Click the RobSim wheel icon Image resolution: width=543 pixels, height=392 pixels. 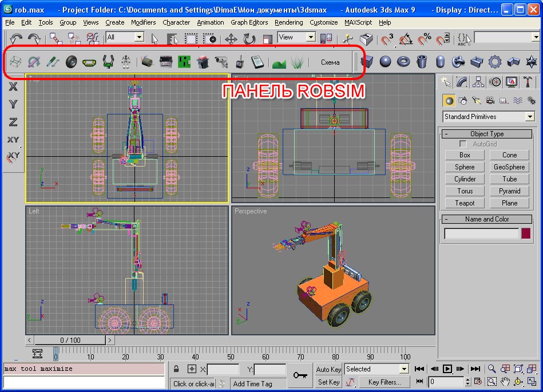tap(72, 62)
